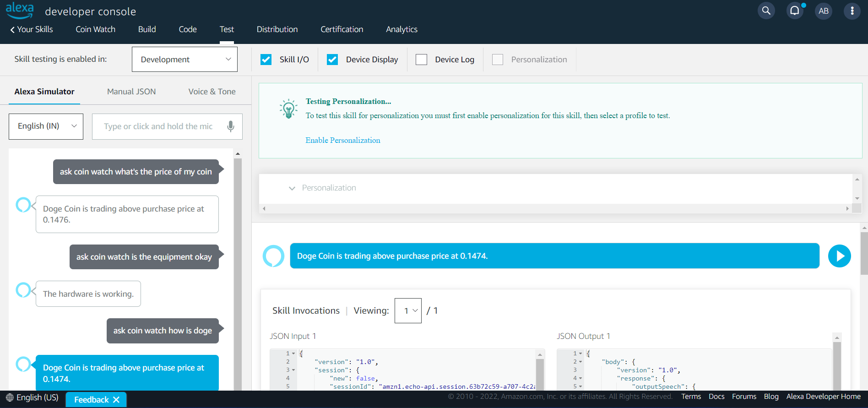
Task: Enable the Device Log checkbox
Action: coord(421,60)
